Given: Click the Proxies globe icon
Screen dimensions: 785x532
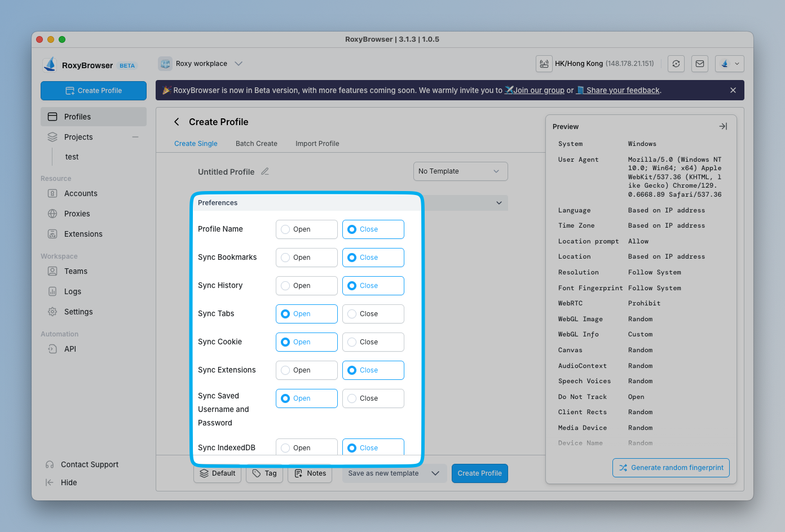Looking at the screenshot, I should tap(52, 214).
